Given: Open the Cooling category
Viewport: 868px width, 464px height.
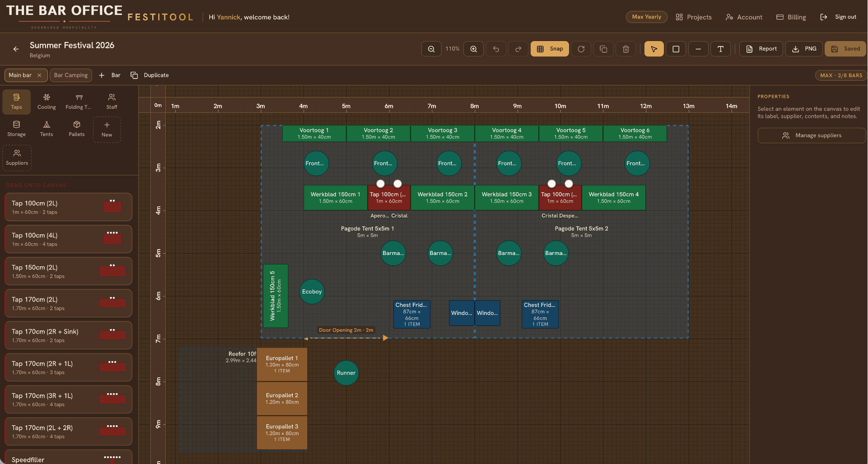Looking at the screenshot, I should 47,102.
